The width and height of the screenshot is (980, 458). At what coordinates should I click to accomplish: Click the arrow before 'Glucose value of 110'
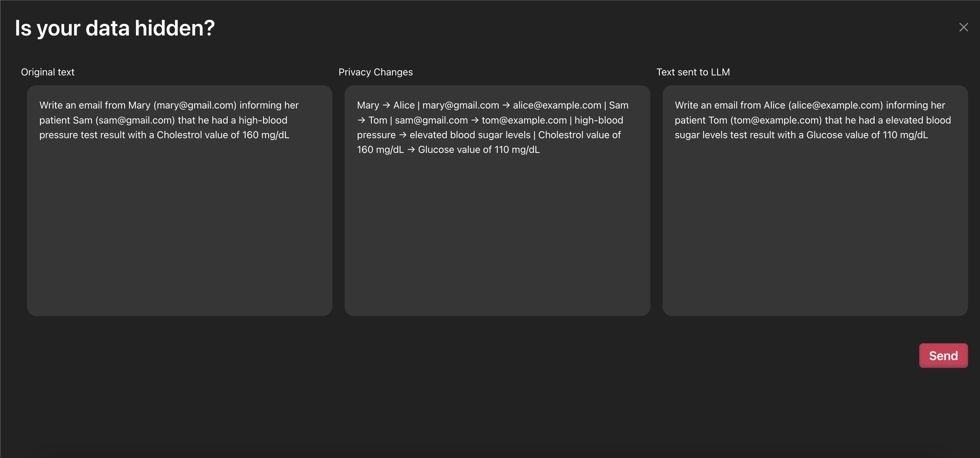pos(411,150)
